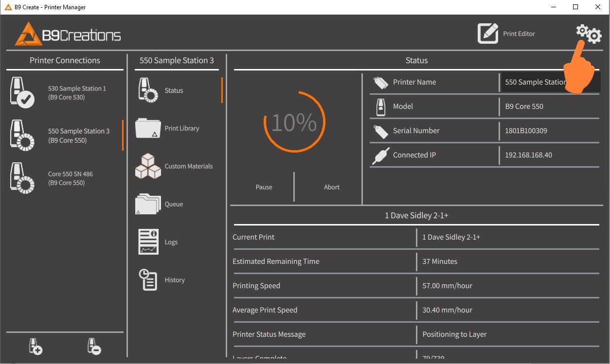Click the Current Print label

(x=253, y=237)
